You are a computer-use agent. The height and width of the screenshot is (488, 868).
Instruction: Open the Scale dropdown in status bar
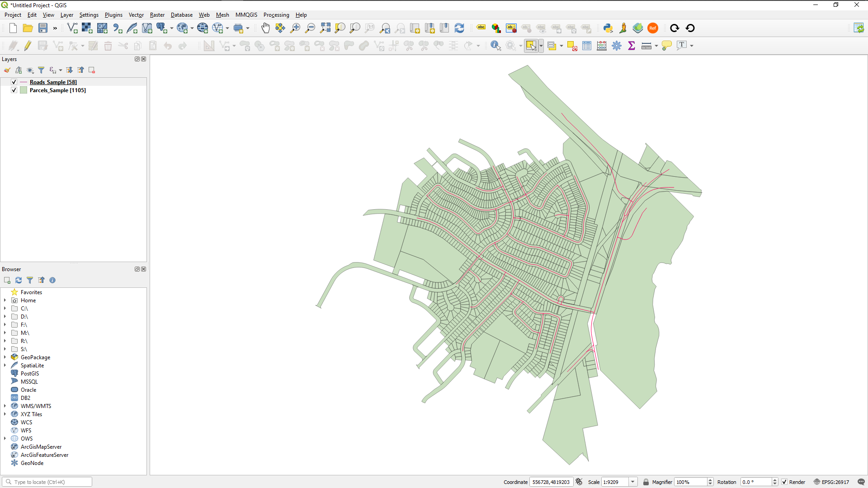[633, 482]
